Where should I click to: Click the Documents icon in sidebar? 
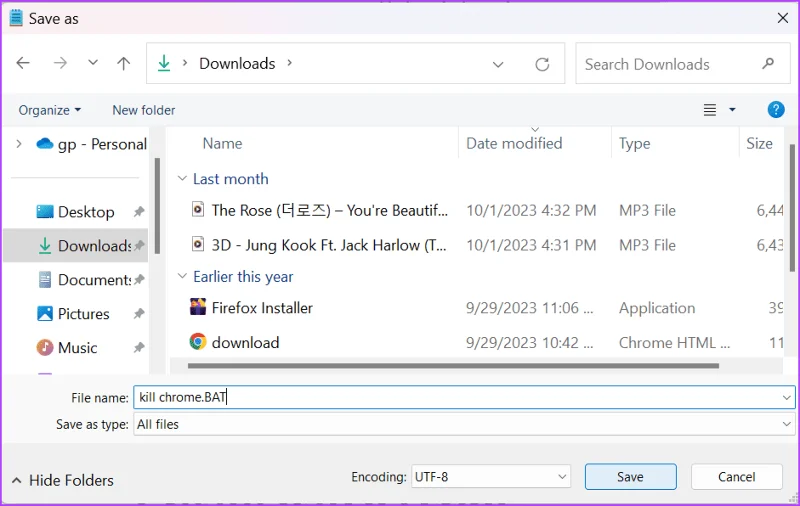click(45, 280)
